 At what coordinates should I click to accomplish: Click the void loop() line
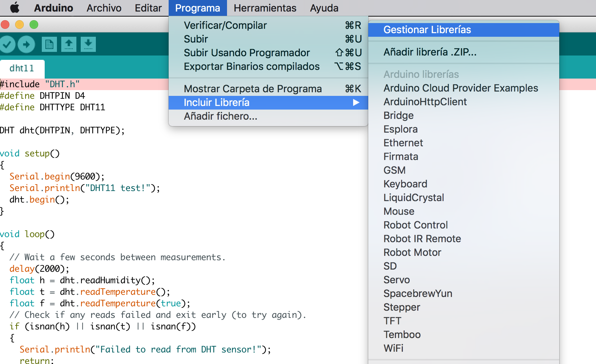27,234
